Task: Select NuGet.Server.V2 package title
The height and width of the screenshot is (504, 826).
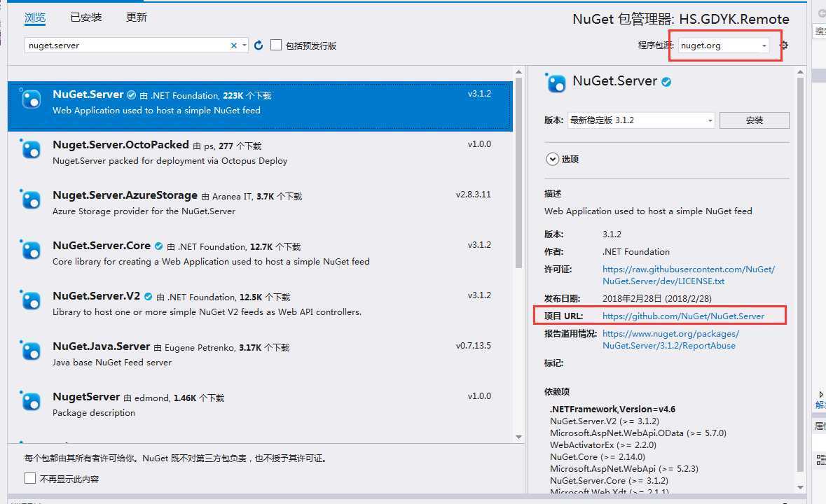Action: click(x=97, y=296)
